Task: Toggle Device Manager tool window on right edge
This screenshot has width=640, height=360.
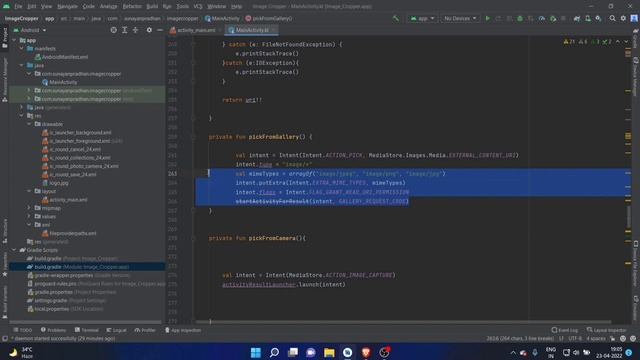Action: click(636, 78)
